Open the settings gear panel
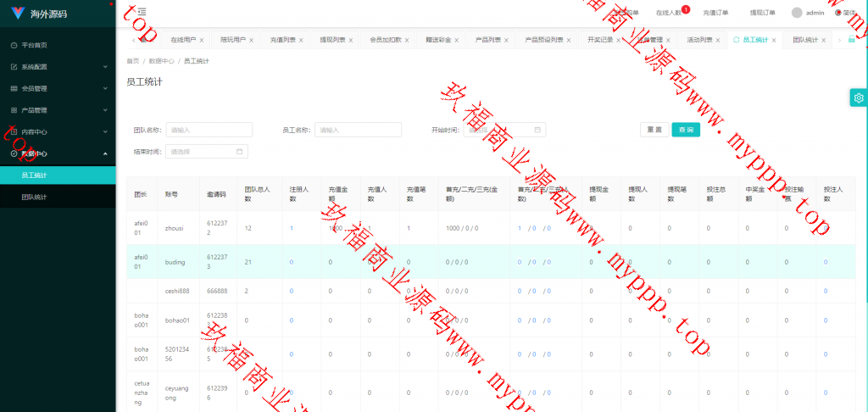 click(x=859, y=98)
